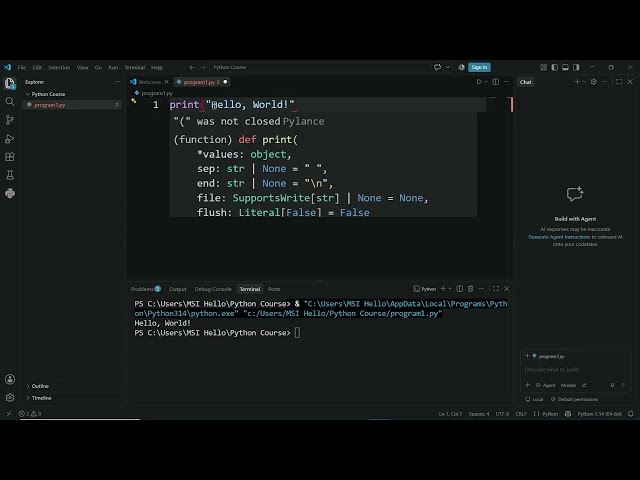This screenshot has height=480, width=640.
Task: Toggle primary side bar visibility
Action: pos(554,67)
